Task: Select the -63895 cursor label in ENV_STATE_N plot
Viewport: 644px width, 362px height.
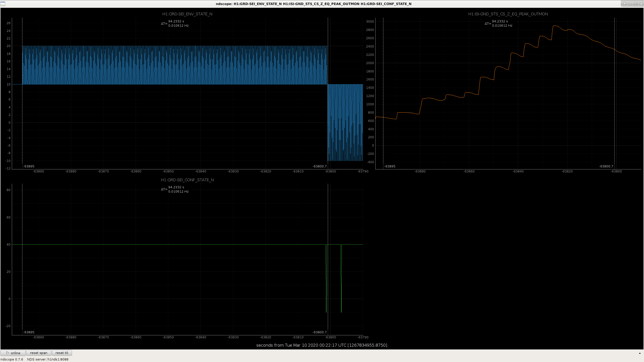Action: [x=29, y=166]
